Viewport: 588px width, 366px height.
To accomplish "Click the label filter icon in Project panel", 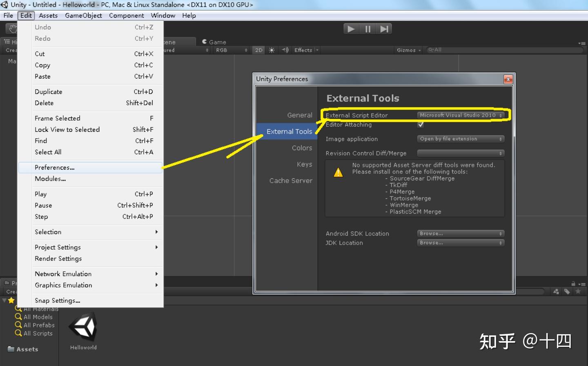I will point(567,291).
